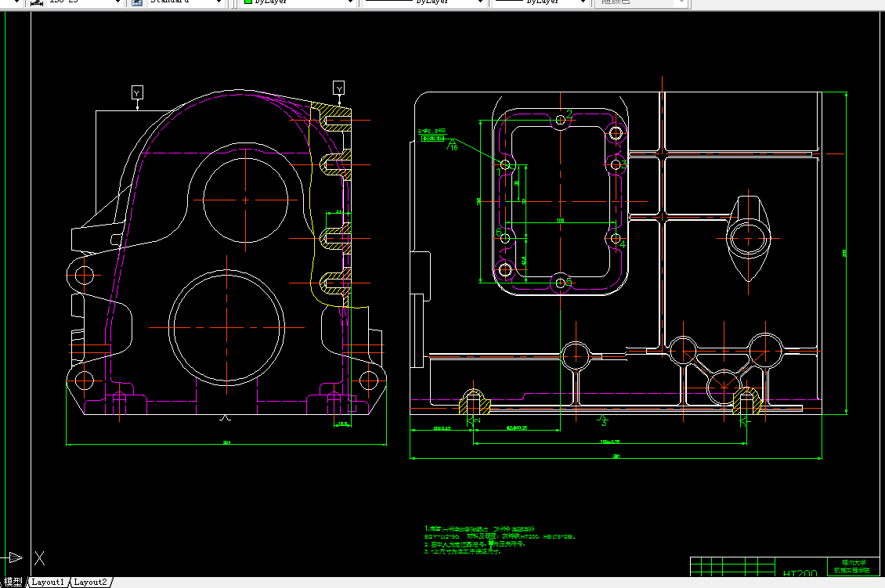Select the left Y datum box
The height and width of the screenshot is (588, 885).
[x=137, y=92]
